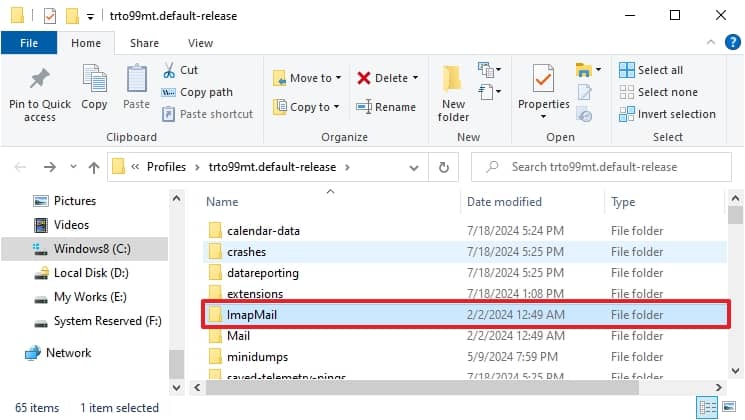
Task: Click the New folder icon in title bar
Action: 72,16
